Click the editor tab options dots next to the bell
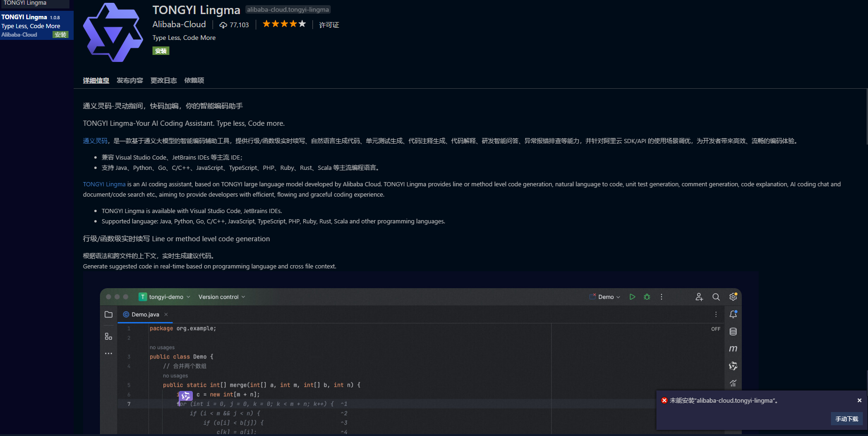Screen dimensions: 868x436 [716, 314]
